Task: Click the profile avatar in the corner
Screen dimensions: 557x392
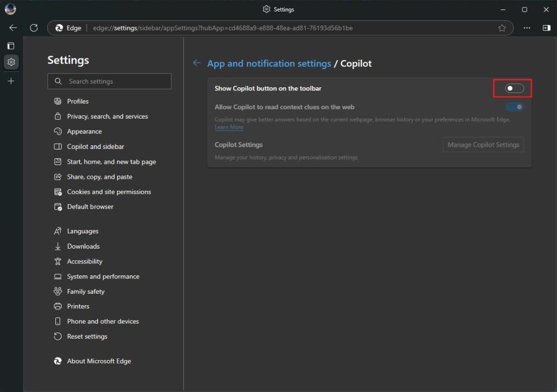Action: pyautogui.click(x=10, y=9)
